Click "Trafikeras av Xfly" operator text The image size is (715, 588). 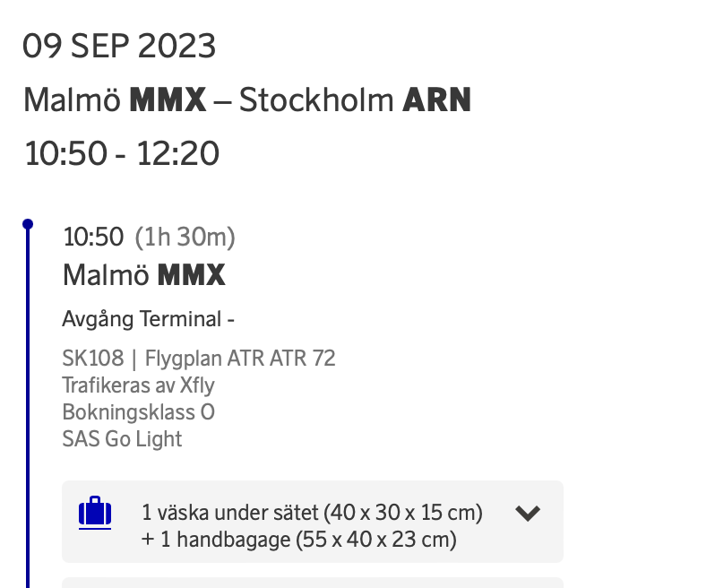(138, 385)
